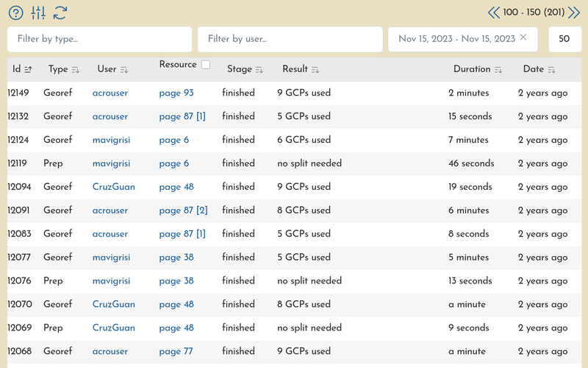The width and height of the screenshot is (588, 368).
Task: Click the Filter by type input
Action: [99, 39]
